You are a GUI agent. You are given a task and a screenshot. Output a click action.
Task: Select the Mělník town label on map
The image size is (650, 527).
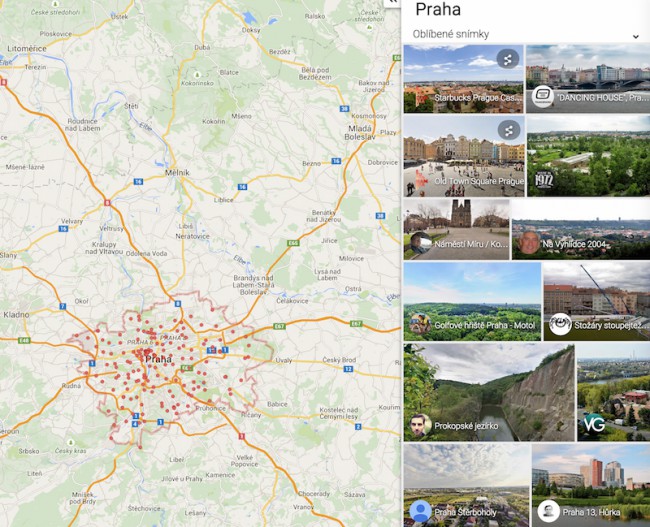177,172
